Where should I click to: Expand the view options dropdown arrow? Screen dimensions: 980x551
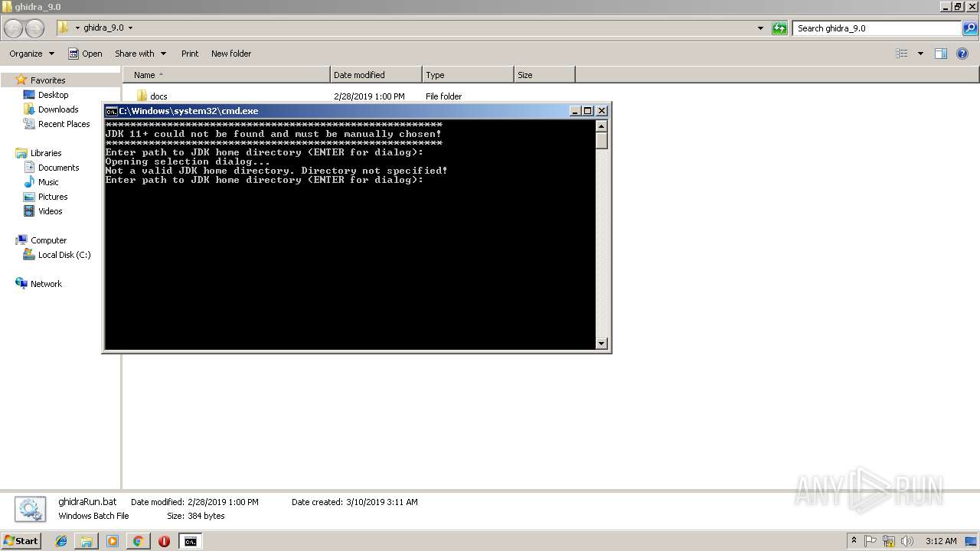click(920, 54)
